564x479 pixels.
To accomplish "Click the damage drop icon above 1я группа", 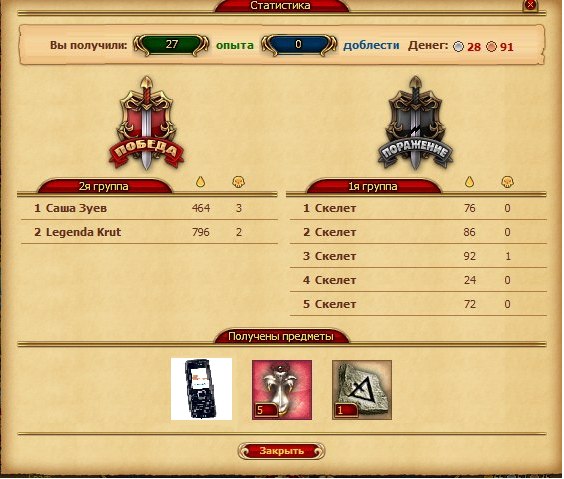I will coord(469,182).
